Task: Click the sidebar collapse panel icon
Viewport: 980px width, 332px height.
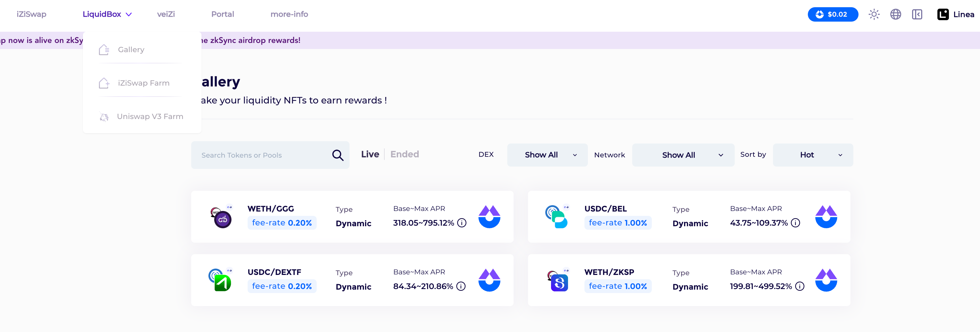Action: pos(917,14)
